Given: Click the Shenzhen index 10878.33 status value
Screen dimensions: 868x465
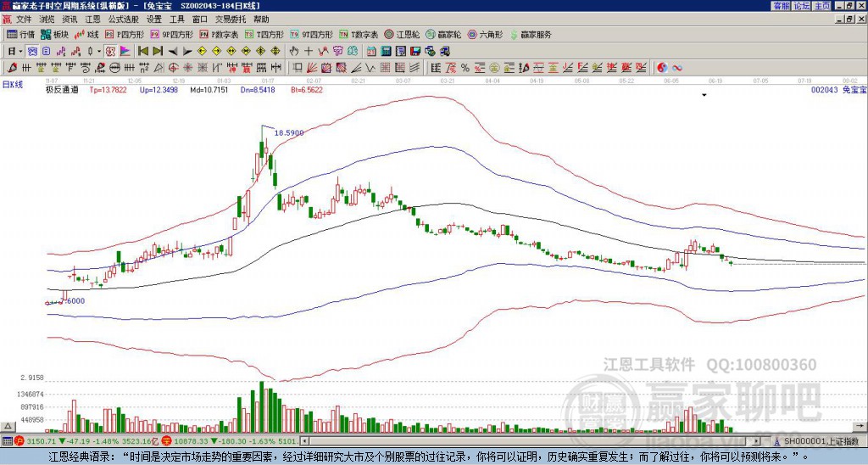Looking at the screenshot, I should click(191, 441).
